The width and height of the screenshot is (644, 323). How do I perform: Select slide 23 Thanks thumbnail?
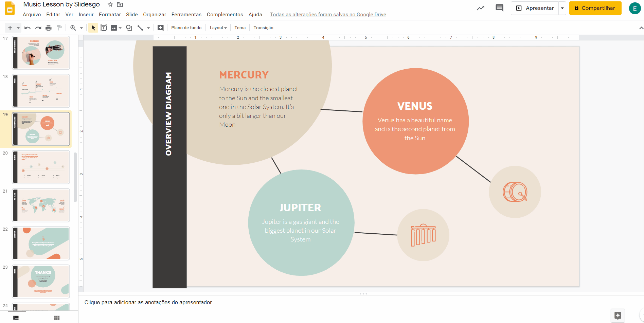pyautogui.click(x=41, y=282)
